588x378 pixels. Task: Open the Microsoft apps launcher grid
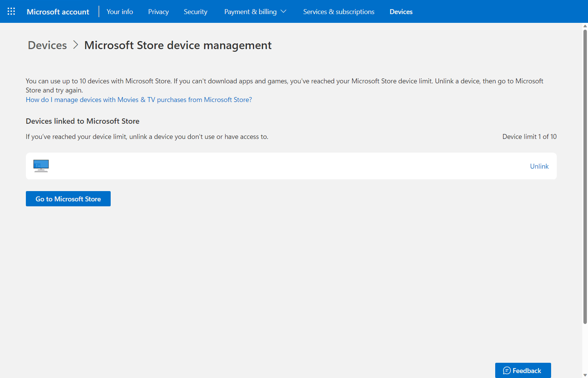11,11
